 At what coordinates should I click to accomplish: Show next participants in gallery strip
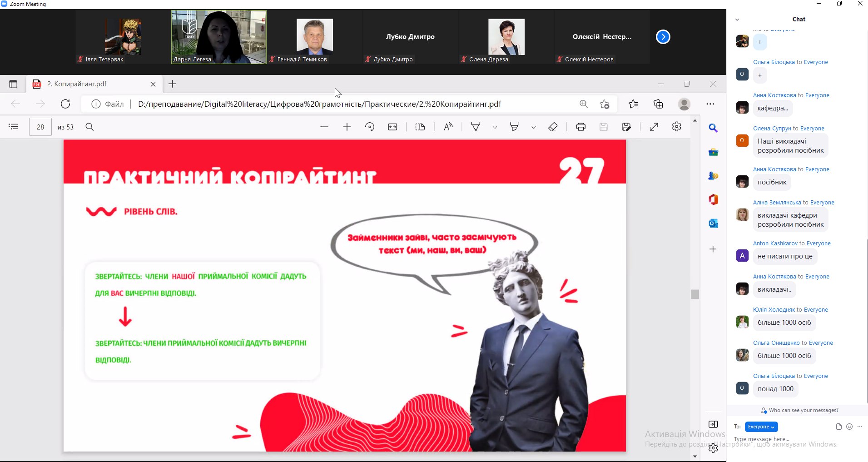tap(663, 37)
